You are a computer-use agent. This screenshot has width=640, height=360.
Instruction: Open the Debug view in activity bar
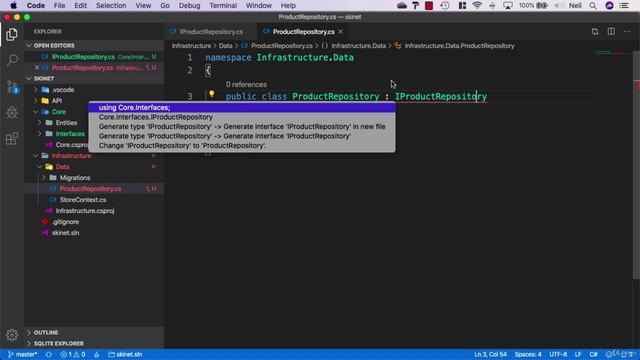tap(12, 112)
